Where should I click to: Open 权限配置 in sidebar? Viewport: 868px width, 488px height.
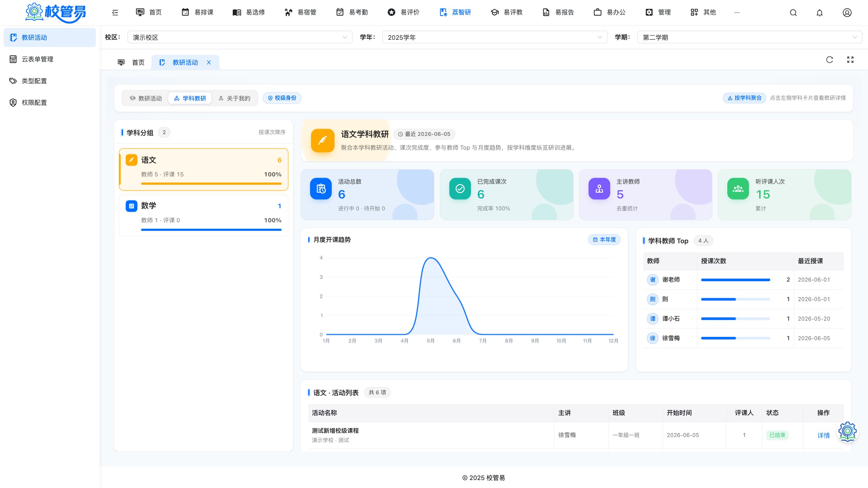click(x=50, y=103)
